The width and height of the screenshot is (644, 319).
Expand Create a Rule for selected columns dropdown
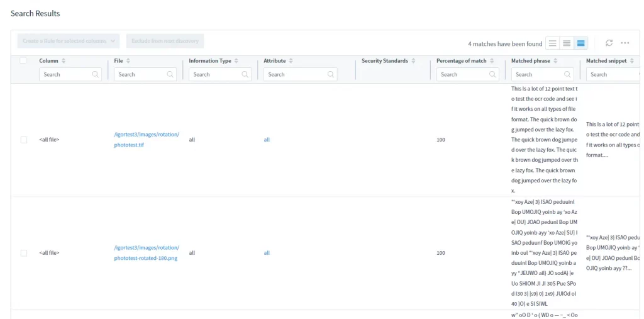point(68,41)
